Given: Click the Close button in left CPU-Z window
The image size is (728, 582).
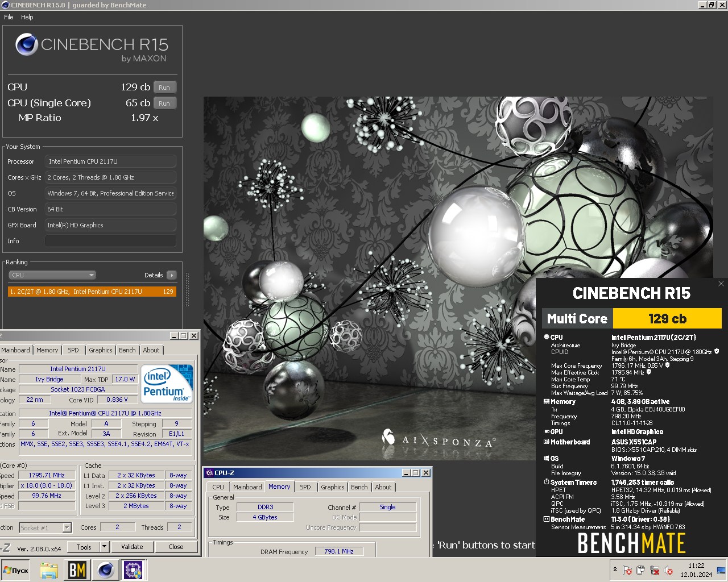Looking at the screenshot, I should [x=176, y=547].
